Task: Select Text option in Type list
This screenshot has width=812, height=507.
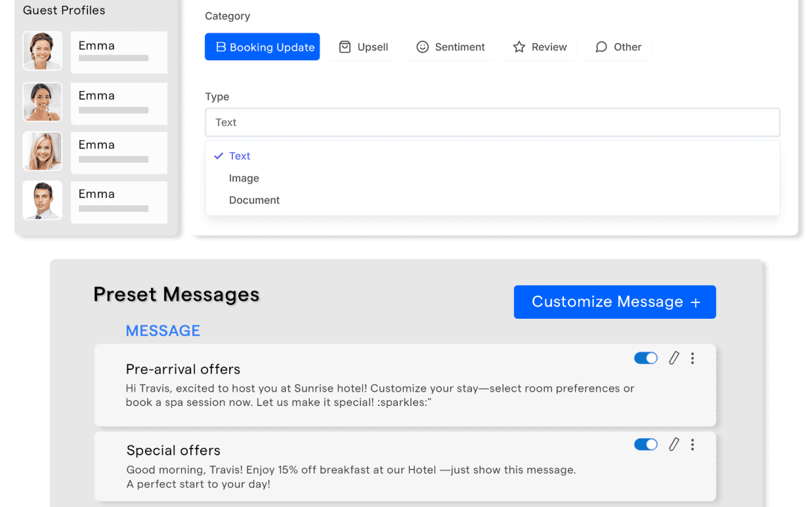Action: (240, 156)
